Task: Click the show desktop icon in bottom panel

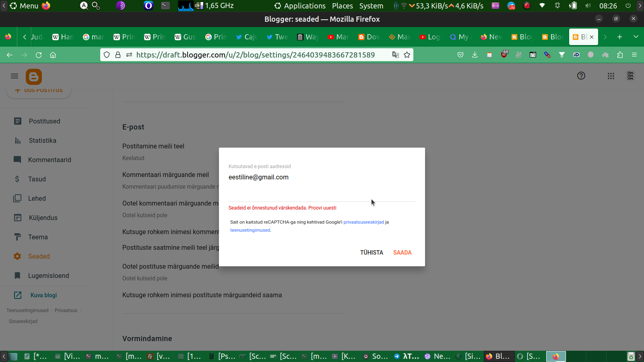Action: 14,356
